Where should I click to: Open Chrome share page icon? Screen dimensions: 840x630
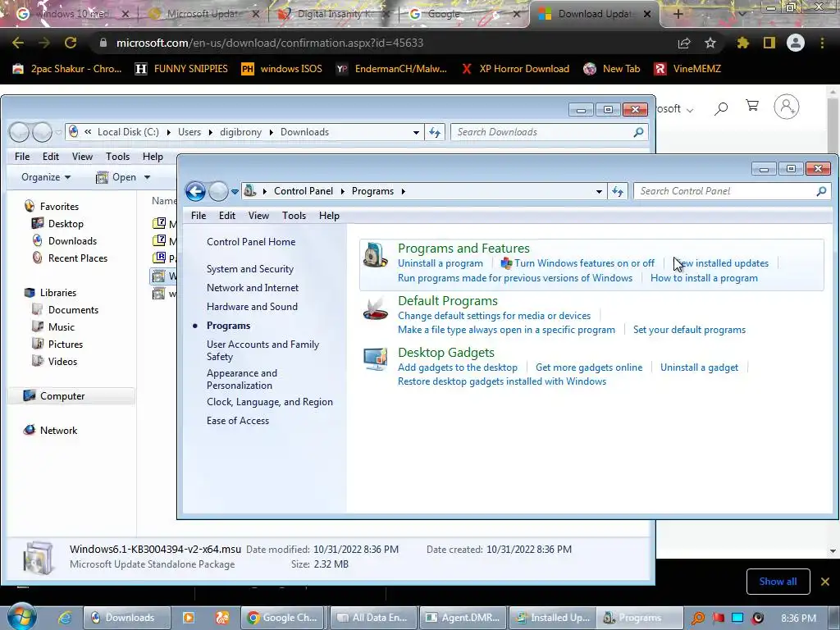684,43
